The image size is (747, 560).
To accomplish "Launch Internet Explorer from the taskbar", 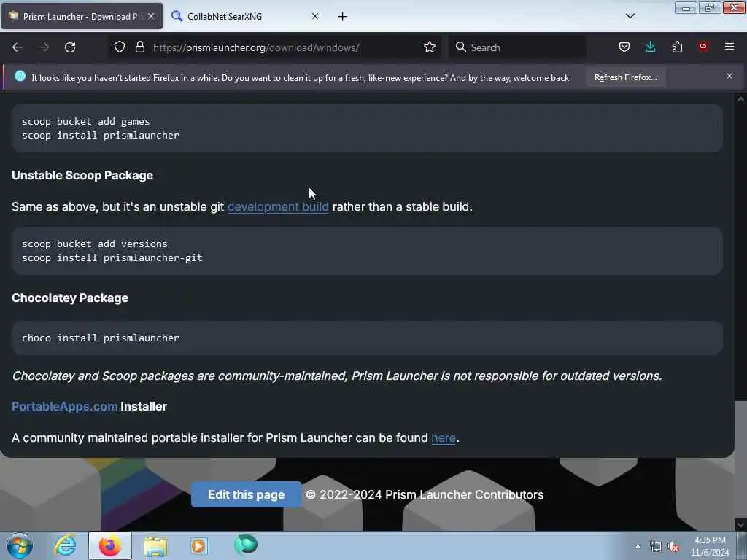I will 65,545.
